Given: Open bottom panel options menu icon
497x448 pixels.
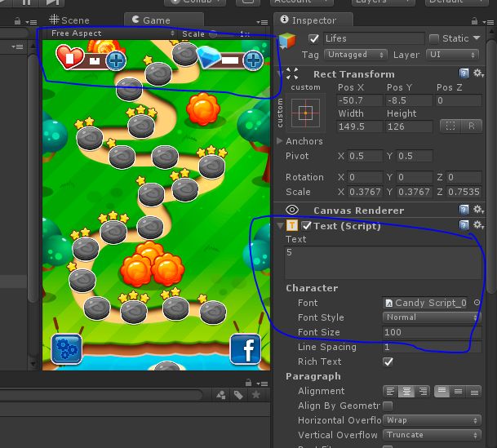Looking at the screenshot, I should [x=262, y=384].
